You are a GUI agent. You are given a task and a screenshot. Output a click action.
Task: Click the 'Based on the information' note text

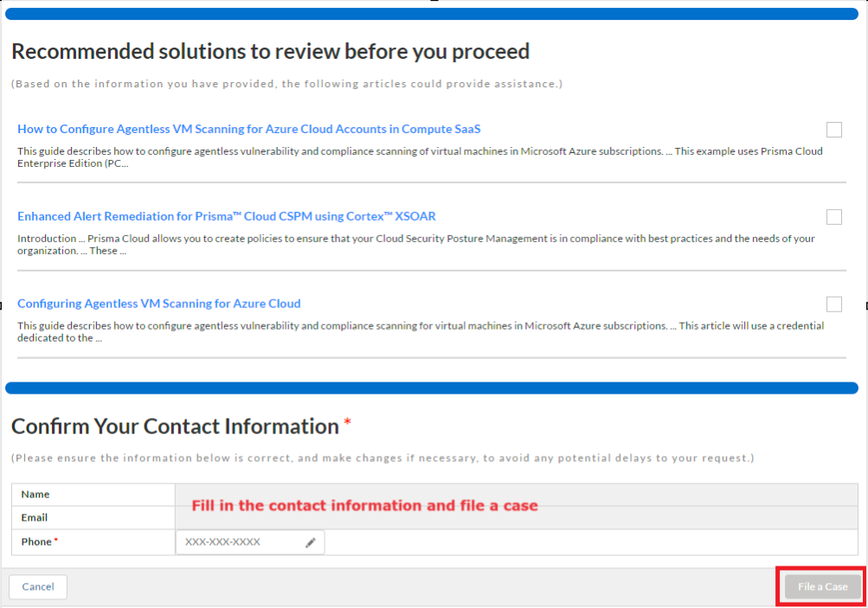pos(286,84)
